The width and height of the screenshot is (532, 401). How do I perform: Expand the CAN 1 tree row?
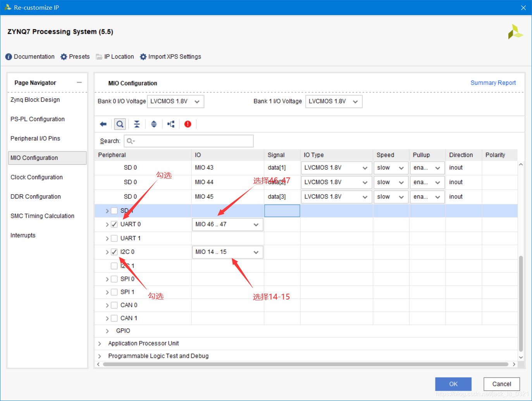point(107,318)
